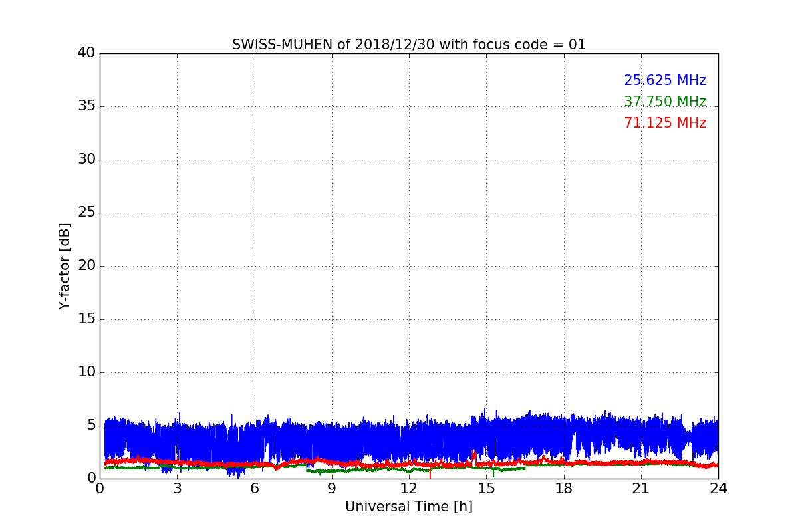Click the y-axis tick value 25
The height and width of the screenshot is (532, 798).
click(86, 212)
